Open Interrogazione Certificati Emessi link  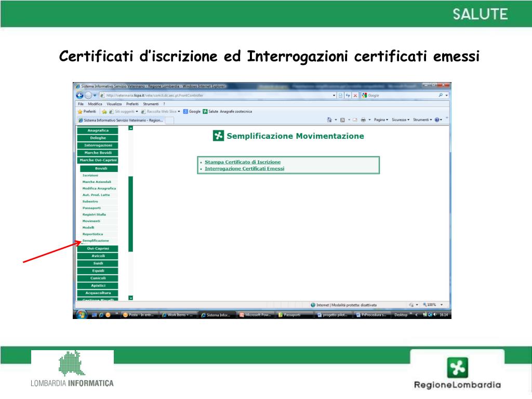tap(244, 168)
